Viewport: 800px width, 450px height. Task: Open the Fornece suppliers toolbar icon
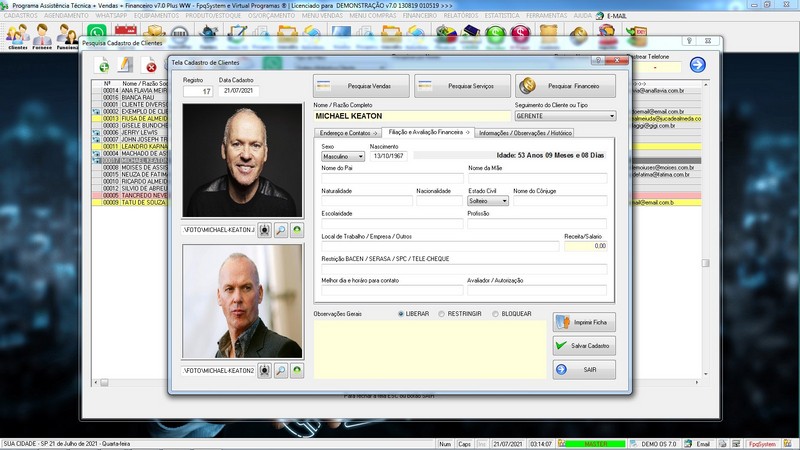click(42, 37)
